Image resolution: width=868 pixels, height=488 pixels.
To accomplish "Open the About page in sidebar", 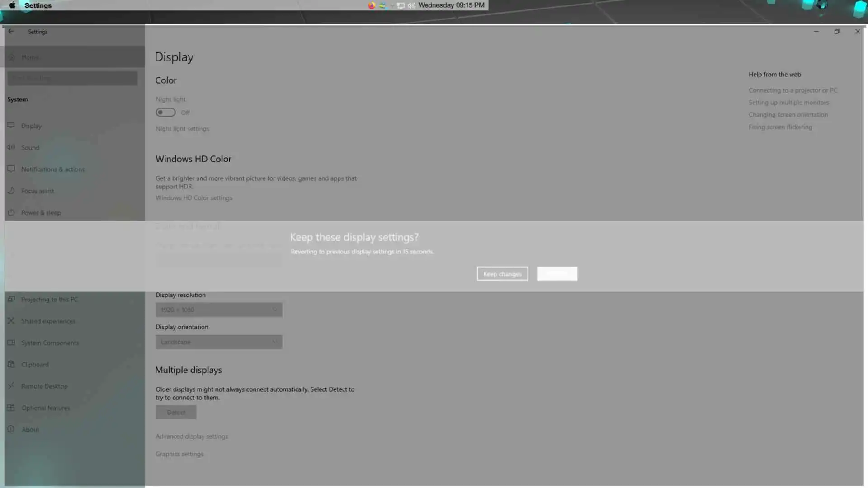I will point(30,430).
